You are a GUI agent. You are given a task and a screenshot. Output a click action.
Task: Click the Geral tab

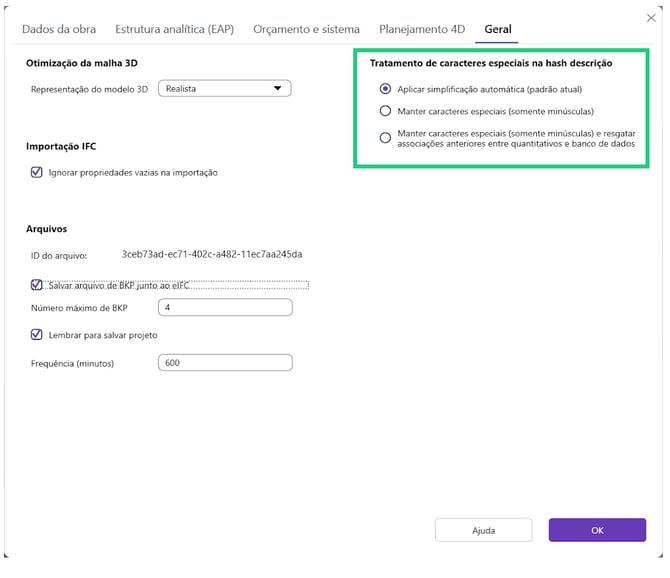tap(498, 30)
